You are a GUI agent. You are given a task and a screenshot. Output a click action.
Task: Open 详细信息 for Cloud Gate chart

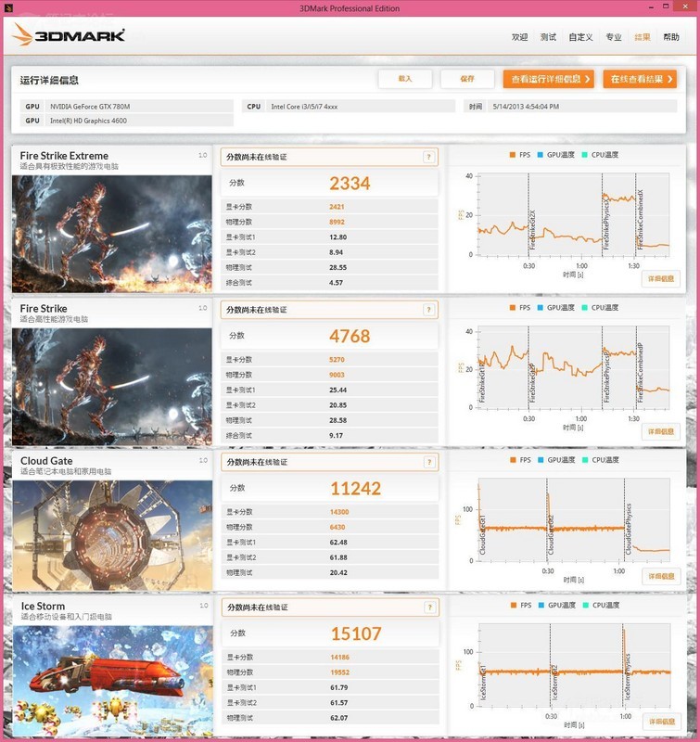(x=661, y=576)
